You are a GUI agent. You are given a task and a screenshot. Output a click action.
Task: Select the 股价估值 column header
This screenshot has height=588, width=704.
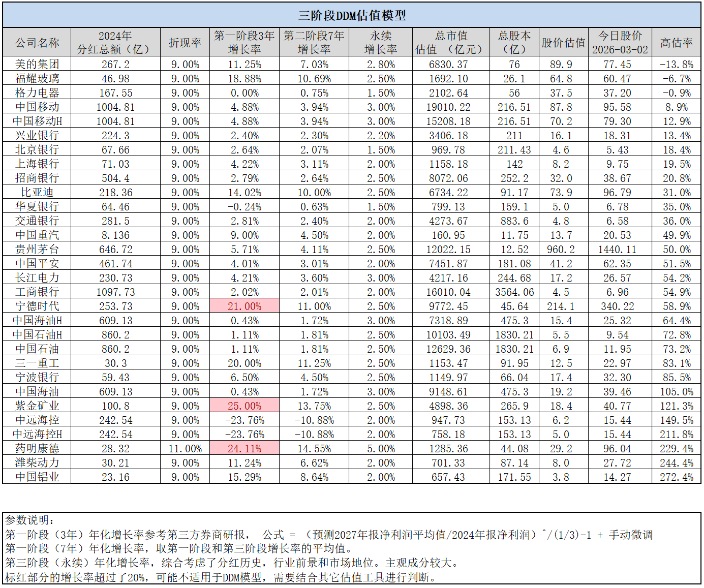(x=564, y=42)
